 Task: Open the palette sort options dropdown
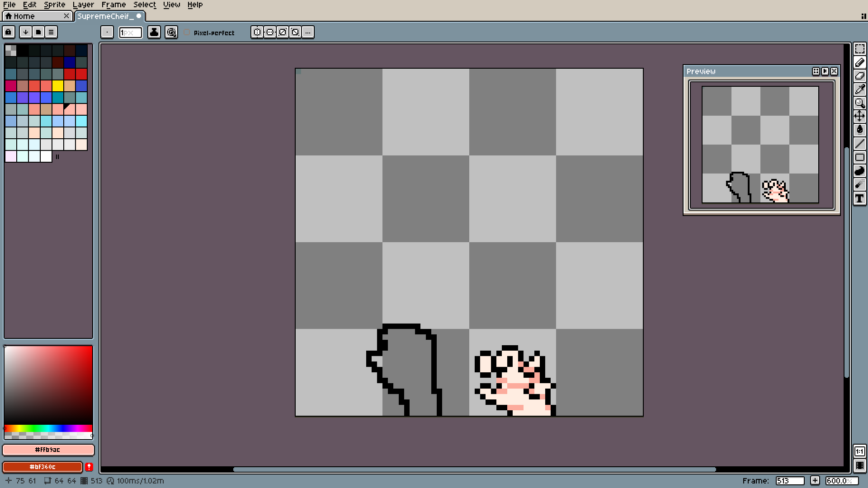pos(26,32)
